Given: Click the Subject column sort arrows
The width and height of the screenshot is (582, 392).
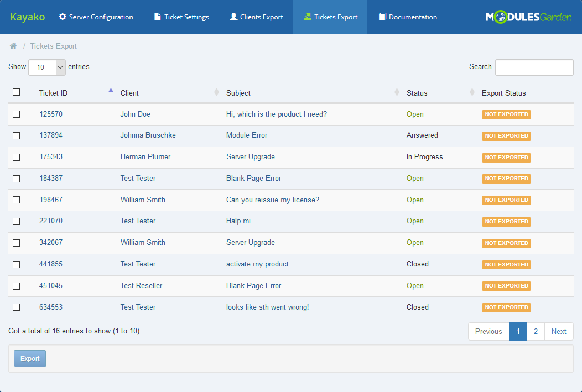Looking at the screenshot, I should point(397,92).
